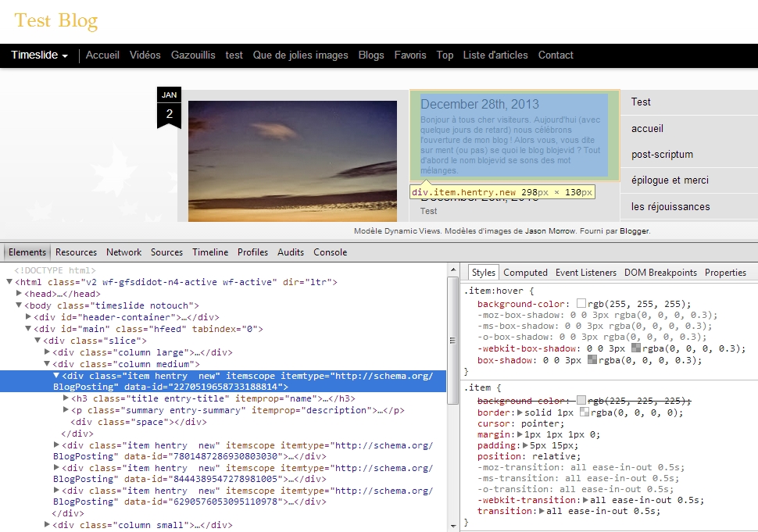
Task: Open the border rgba color swatch
Action: [x=585, y=412]
